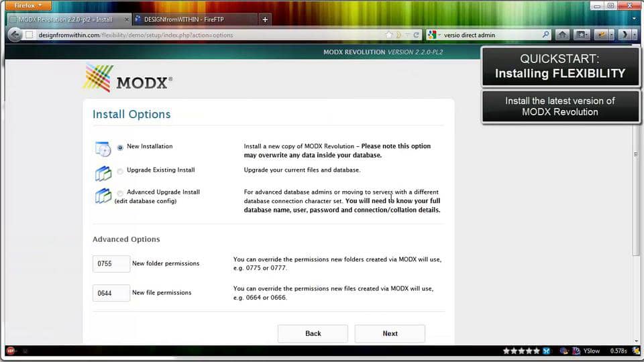Click the Advanced Upgrade Install label
Image resolution: width=644 pixels, height=362 pixels.
pyautogui.click(x=163, y=192)
